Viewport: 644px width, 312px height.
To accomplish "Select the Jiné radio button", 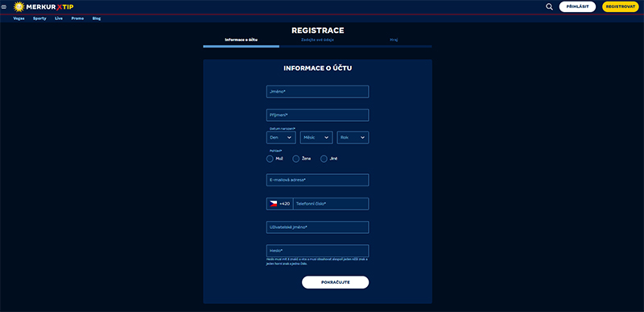I will coord(324,159).
